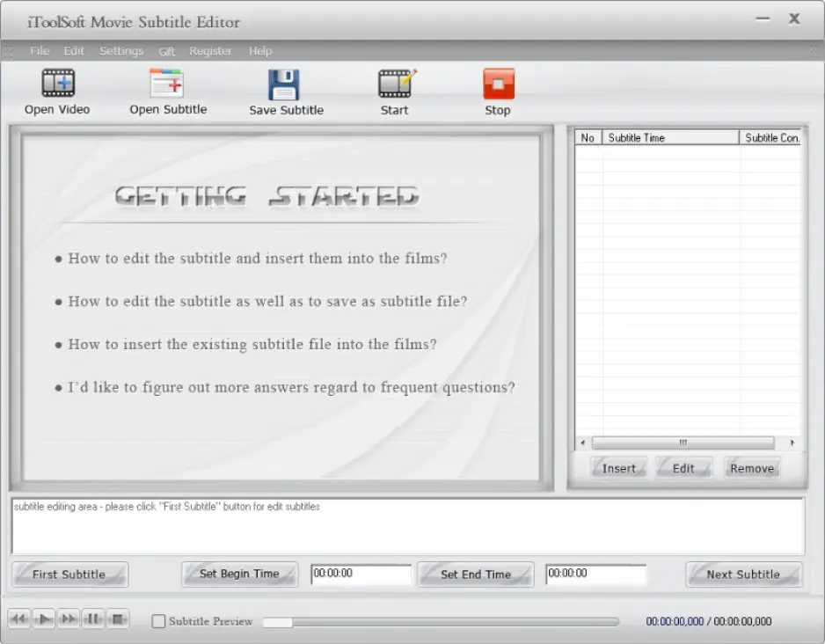This screenshot has height=644, width=825.
Task: Click the subtitle list scroll left arrow
Action: coord(583,443)
